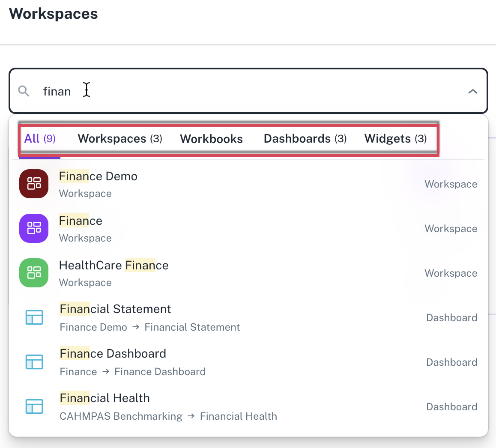The width and height of the screenshot is (496, 448).
Task: Switch to the Dashboards (3) tab
Action: point(305,139)
